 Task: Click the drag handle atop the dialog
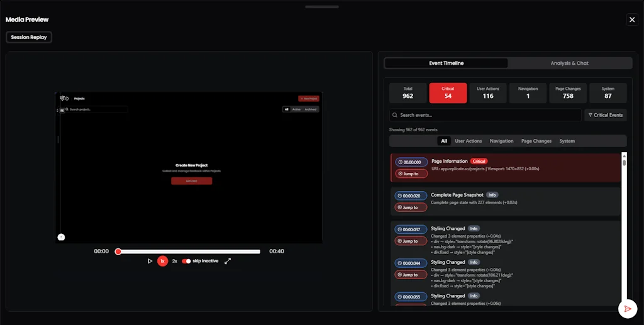coord(322,6)
